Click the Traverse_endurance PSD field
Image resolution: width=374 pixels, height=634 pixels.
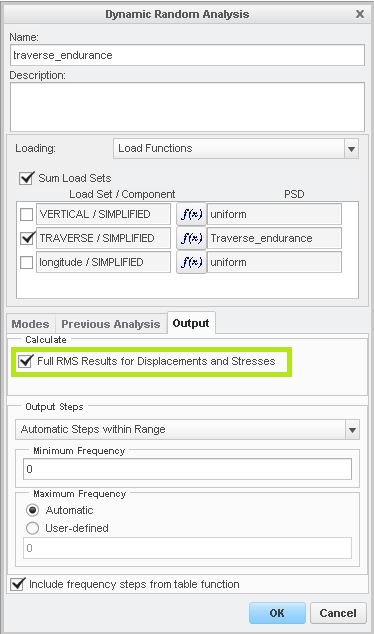(274, 238)
